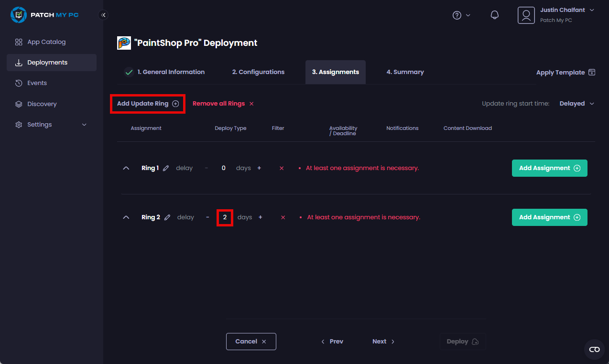
Task: Decrease Ring 2 delay with minus
Action: click(207, 217)
